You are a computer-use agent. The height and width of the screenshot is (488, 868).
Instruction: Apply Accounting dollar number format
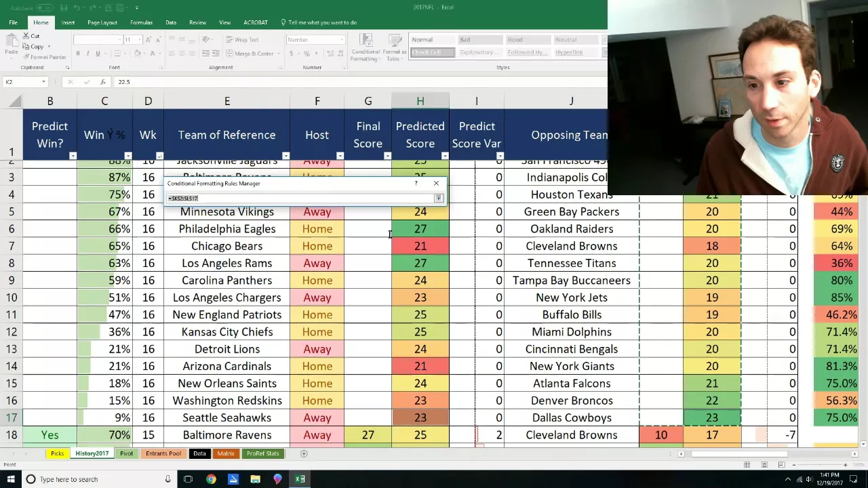[293, 54]
